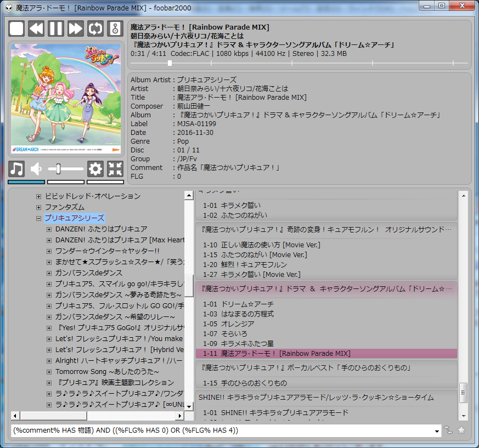Image resolution: width=479 pixels, height=448 pixels.
Task: Toggle repeat loop mode
Action: [94, 29]
